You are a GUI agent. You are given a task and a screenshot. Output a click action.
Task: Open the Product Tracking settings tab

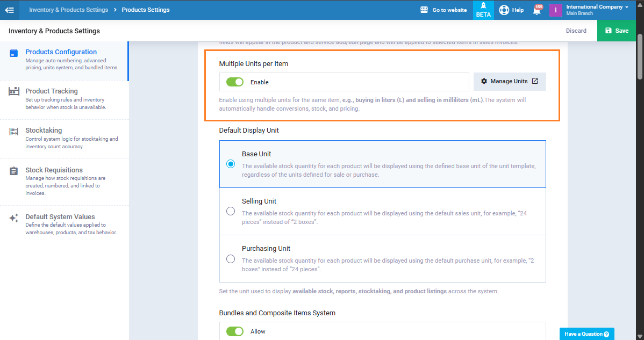tap(52, 91)
